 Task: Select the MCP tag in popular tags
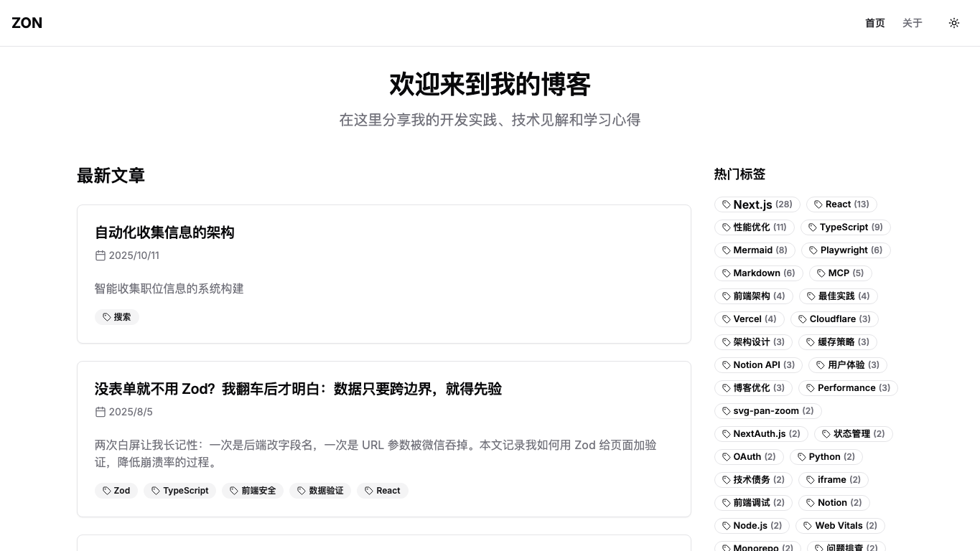pyautogui.click(x=838, y=273)
